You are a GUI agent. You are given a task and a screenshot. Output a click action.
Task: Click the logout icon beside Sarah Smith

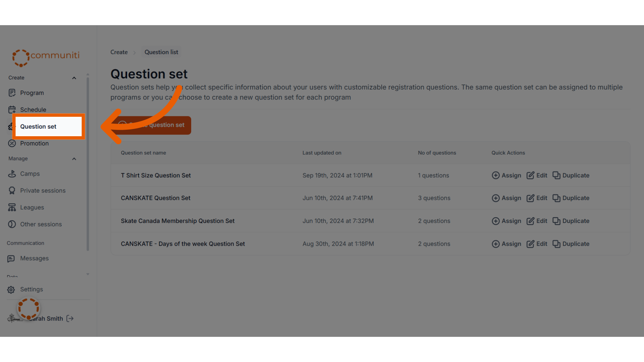[70, 318]
